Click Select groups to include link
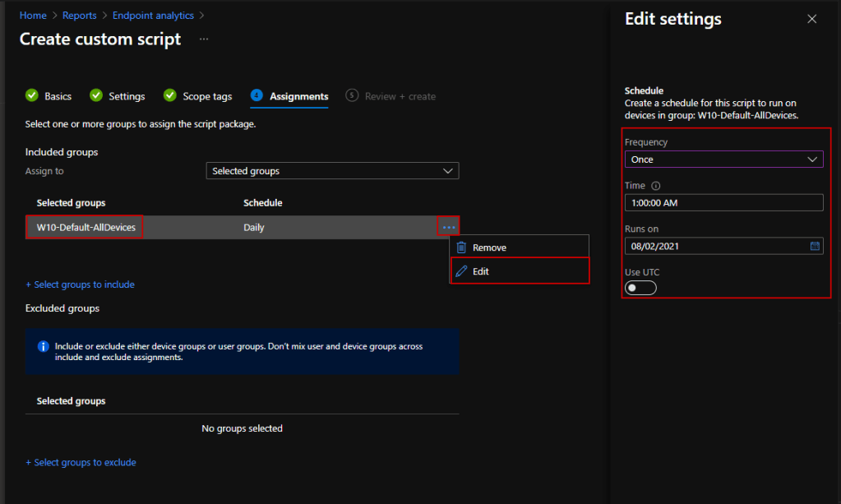The width and height of the screenshot is (841, 504). [x=80, y=284]
